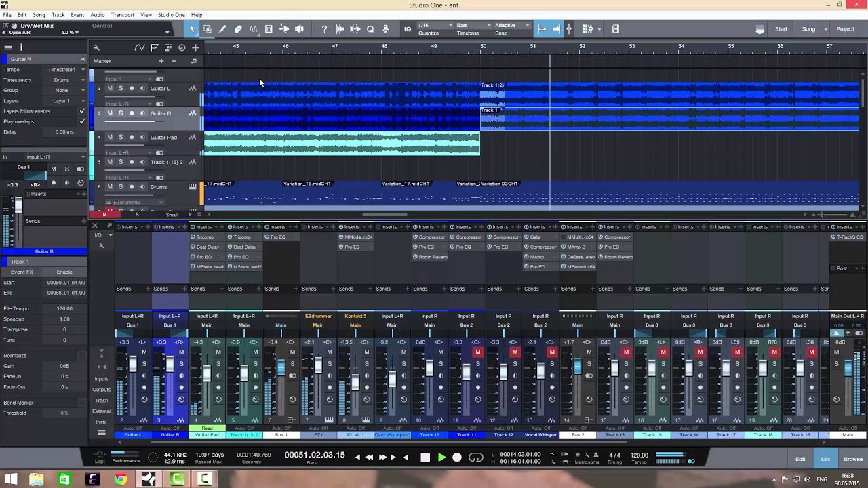Open the mixer Trash panel
This screenshot has width=868, height=488.
[x=102, y=401]
